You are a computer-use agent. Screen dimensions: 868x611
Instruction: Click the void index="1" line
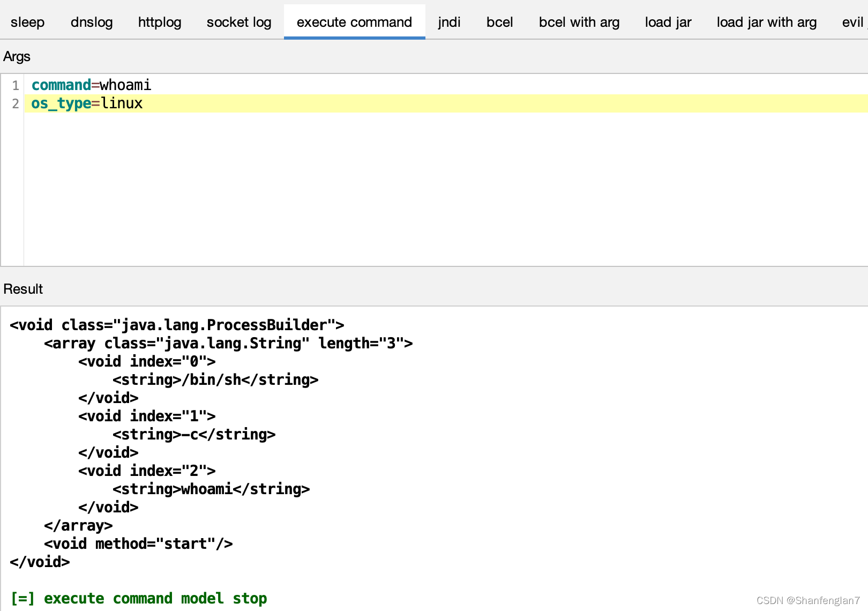(147, 416)
